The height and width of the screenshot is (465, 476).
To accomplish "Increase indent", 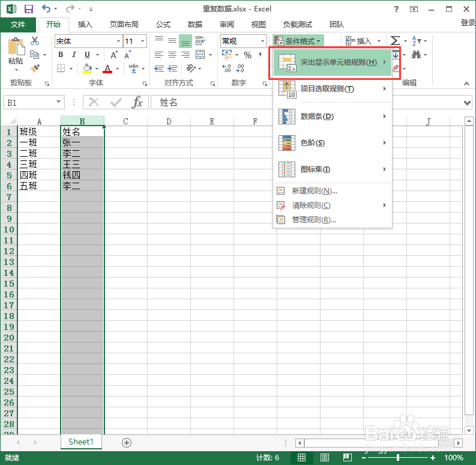I will click(x=172, y=68).
